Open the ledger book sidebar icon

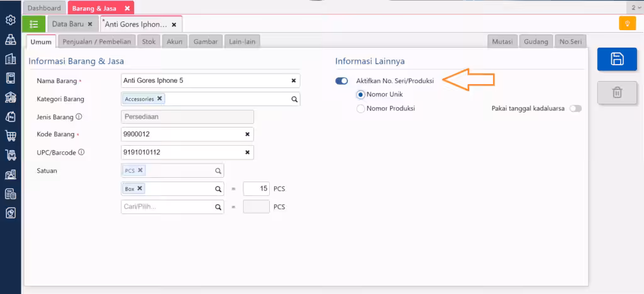click(11, 78)
